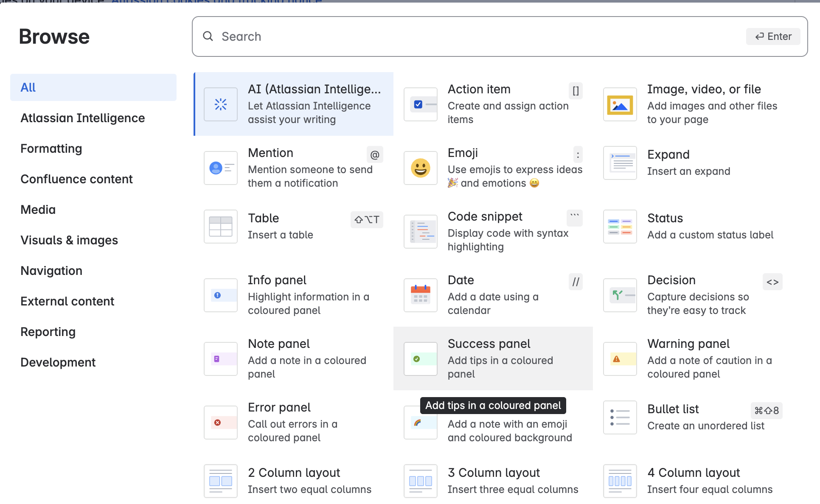The height and width of the screenshot is (504, 820).
Task: Click the @ shortcut badge on Mention
Action: pyautogui.click(x=375, y=155)
